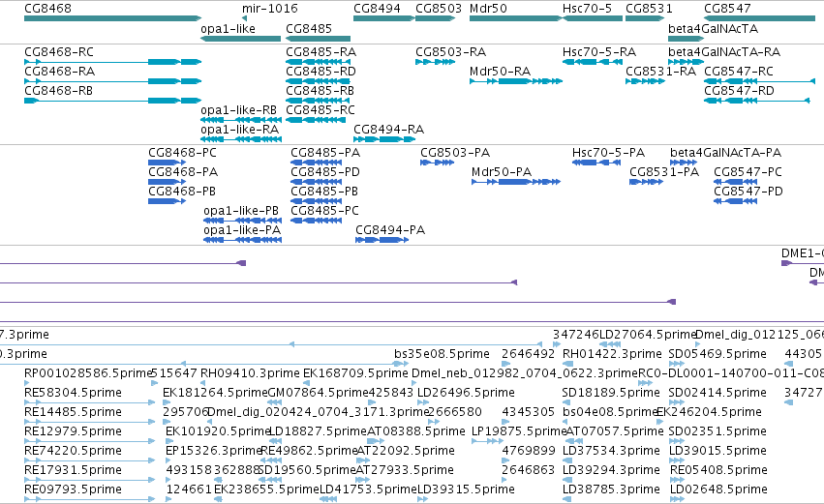Viewport: 824px width, 504px height.
Task: Select the CG8503 gene bar
Action: point(435,18)
